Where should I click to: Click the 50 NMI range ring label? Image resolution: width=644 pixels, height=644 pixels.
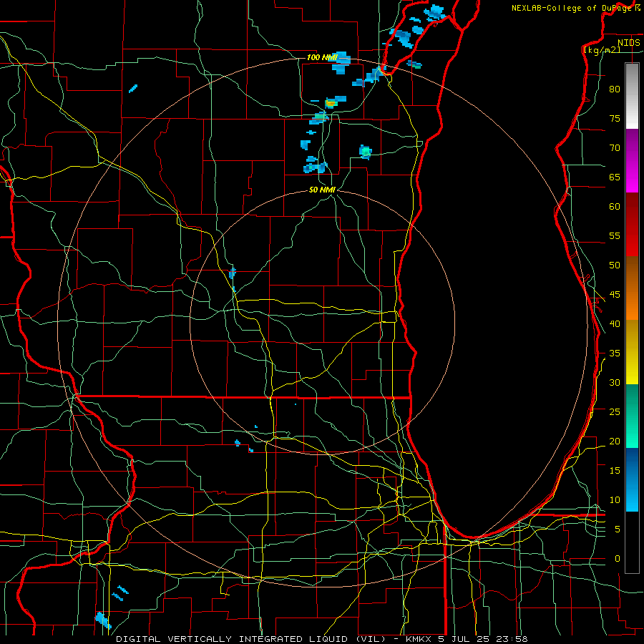click(x=323, y=190)
